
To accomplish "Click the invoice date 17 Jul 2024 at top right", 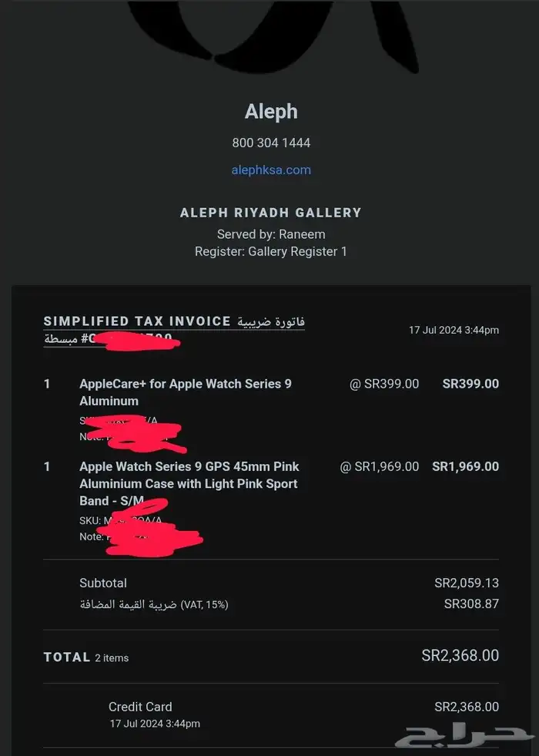I will point(454,330).
